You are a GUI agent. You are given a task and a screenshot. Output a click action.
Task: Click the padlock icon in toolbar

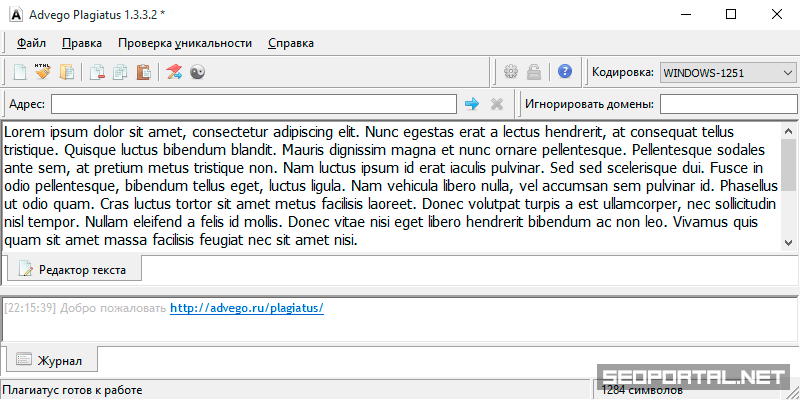pyautogui.click(x=534, y=72)
